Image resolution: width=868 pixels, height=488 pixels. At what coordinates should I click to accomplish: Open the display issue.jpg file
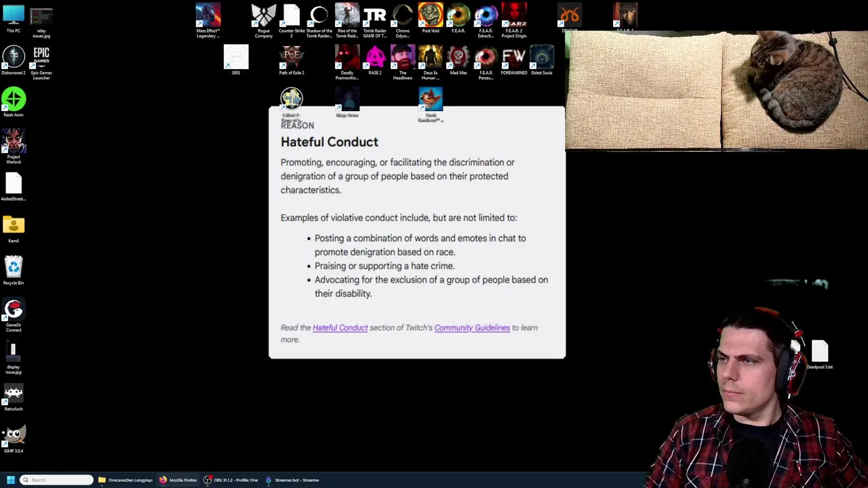[14, 357]
